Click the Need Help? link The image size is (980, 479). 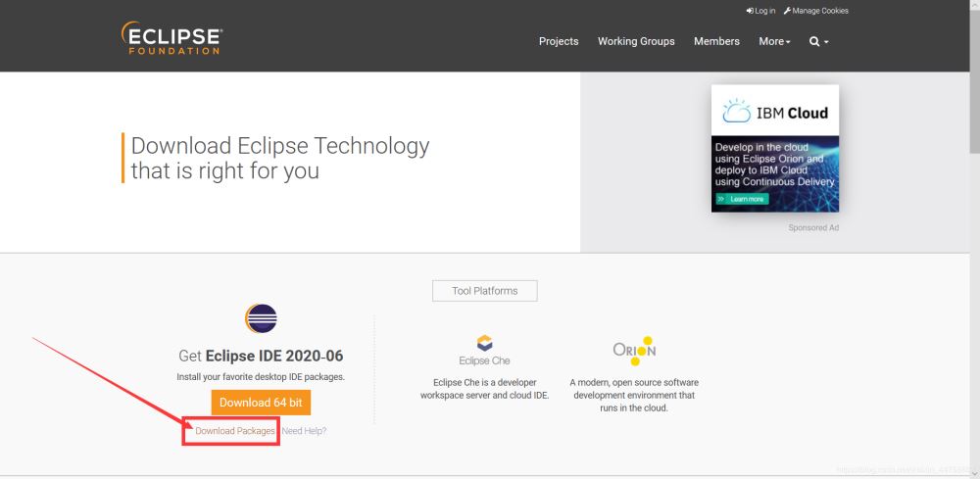pos(304,431)
